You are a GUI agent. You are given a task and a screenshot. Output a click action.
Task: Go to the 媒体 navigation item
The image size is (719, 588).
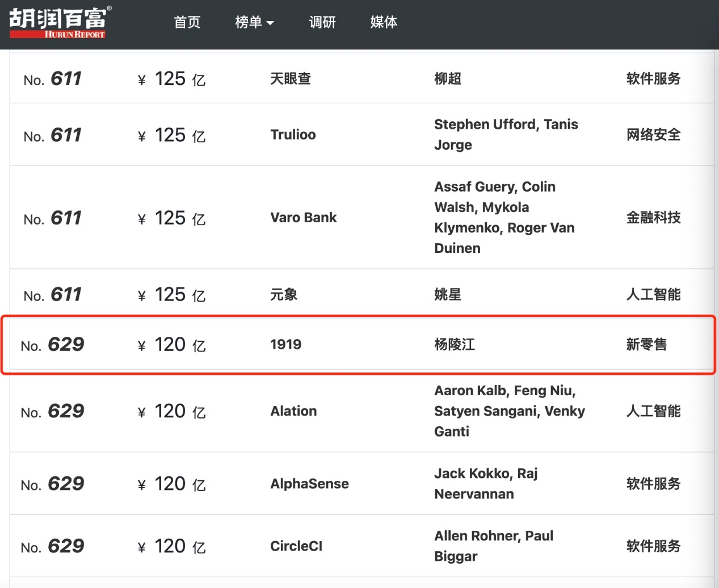tap(384, 22)
